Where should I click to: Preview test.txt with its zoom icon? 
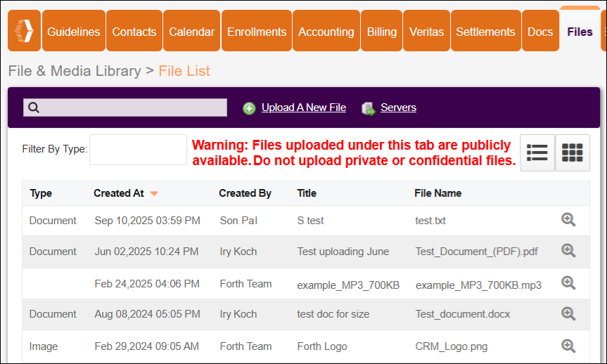pos(568,220)
